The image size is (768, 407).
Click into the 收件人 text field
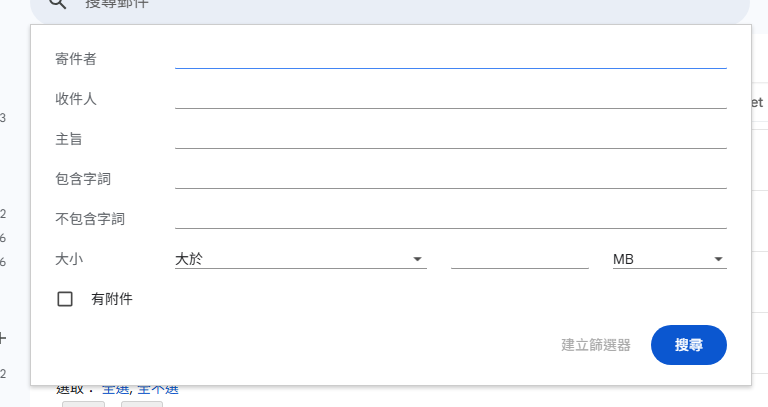450,98
